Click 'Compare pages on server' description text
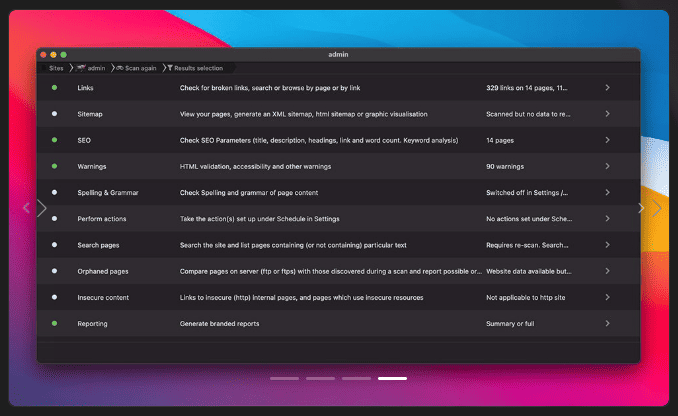Image resolution: width=678 pixels, height=416 pixels. coord(330,272)
